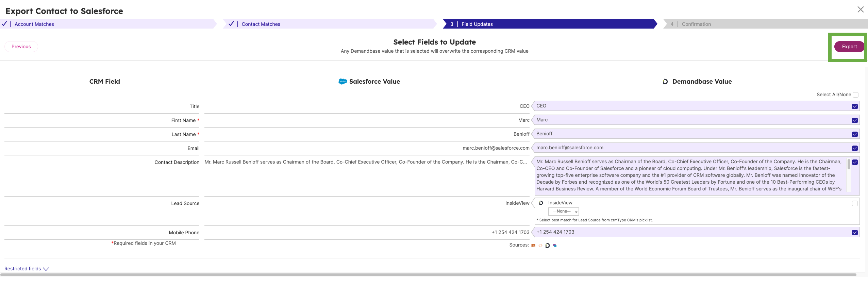
Task: Uncheck the Title CEO checkbox
Action: pyautogui.click(x=855, y=106)
